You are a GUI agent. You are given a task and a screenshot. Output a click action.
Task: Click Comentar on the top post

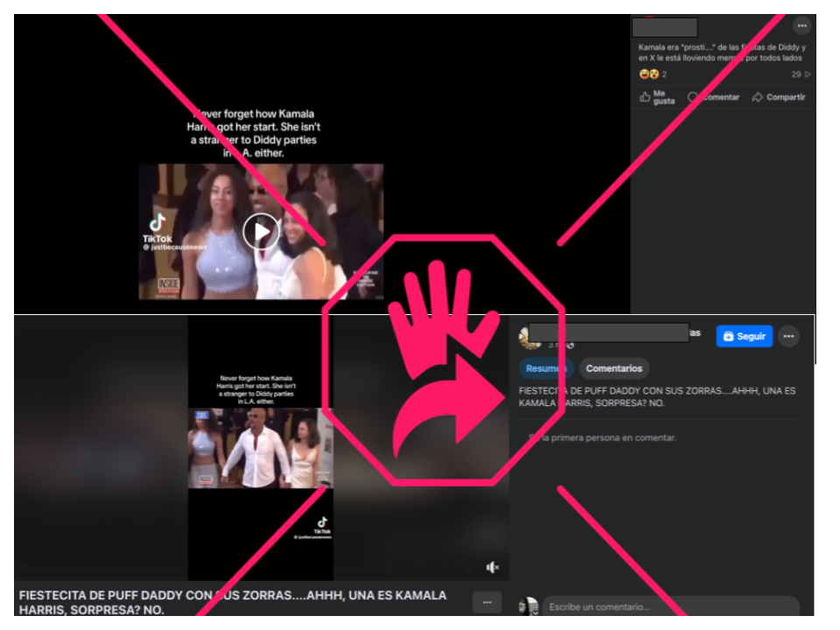coord(714,97)
